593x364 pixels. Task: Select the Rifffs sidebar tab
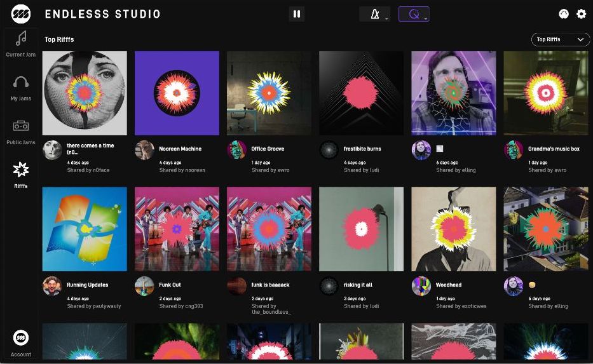click(x=21, y=175)
